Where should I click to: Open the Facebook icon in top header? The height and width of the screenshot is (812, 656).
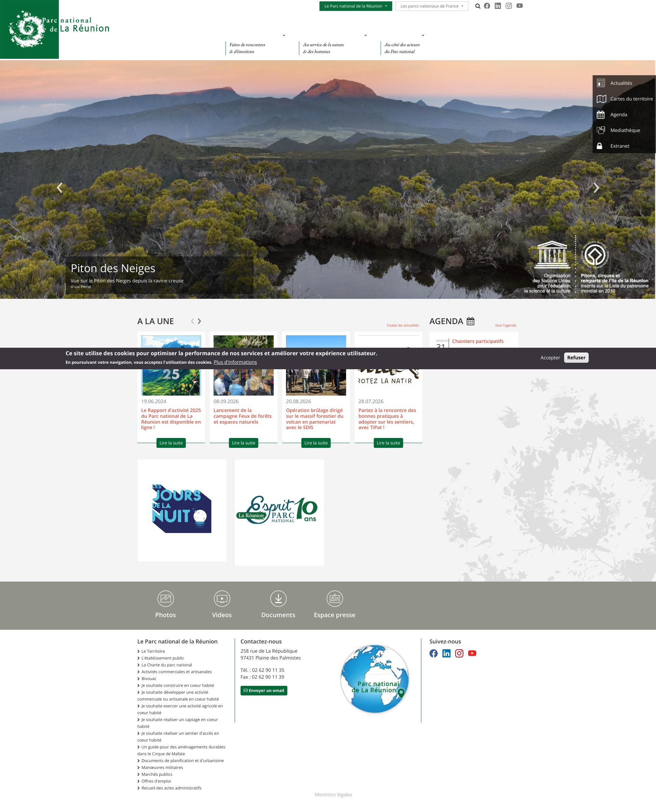coord(487,6)
